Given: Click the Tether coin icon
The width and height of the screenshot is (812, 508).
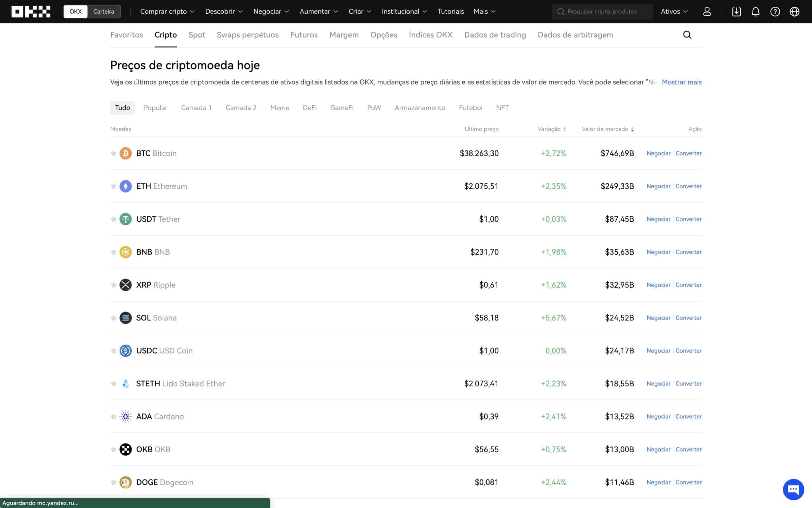Looking at the screenshot, I should 126,219.
